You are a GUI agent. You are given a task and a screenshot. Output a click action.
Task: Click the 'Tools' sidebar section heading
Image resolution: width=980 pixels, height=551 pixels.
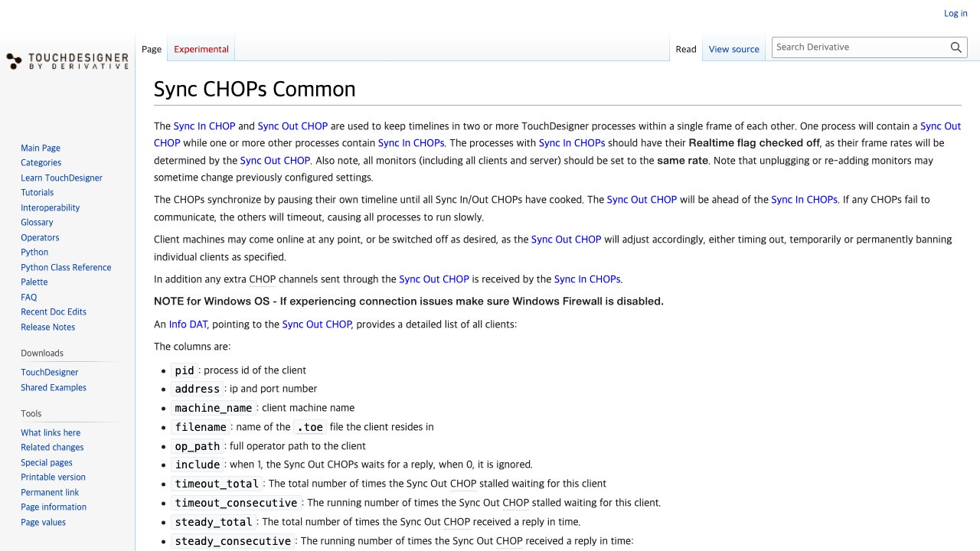click(x=31, y=413)
